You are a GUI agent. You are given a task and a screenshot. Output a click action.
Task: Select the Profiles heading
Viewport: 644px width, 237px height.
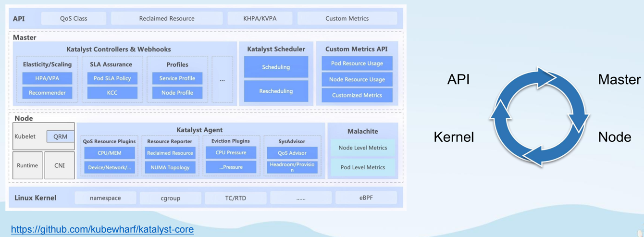coord(177,64)
